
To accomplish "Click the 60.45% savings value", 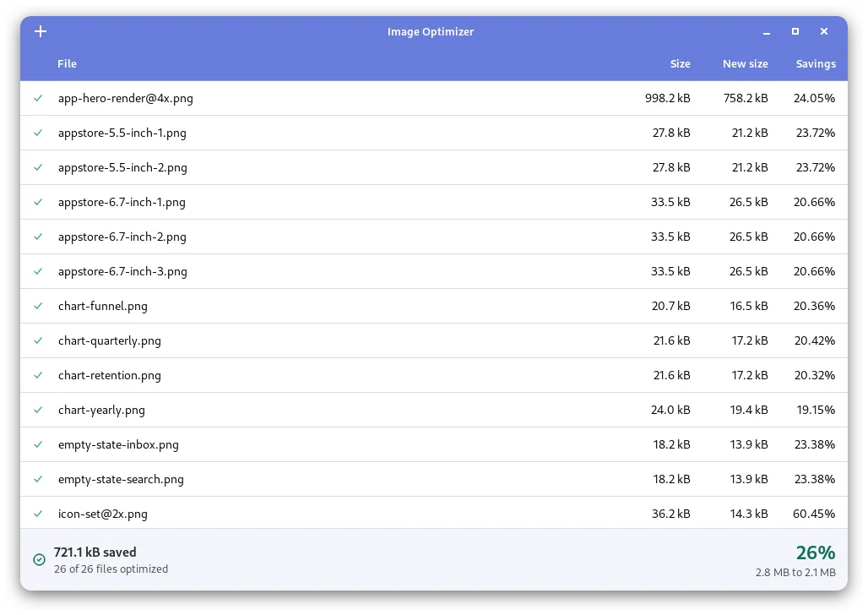I will tap(814, 514).
